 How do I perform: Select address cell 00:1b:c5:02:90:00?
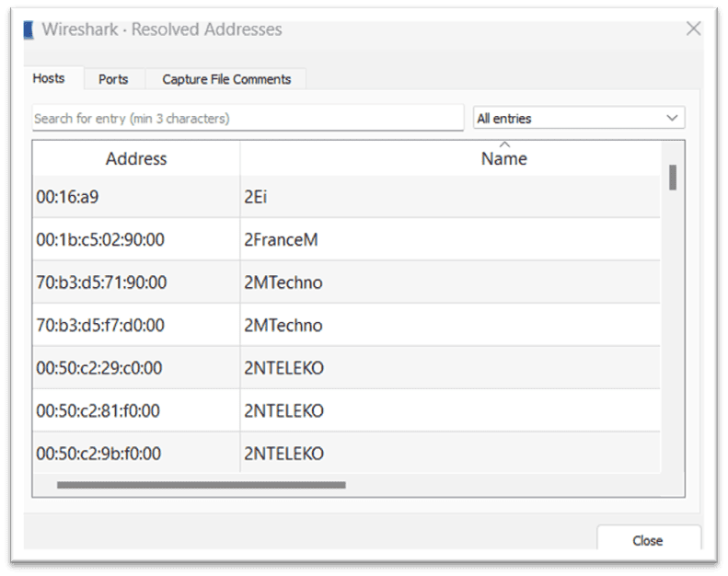pyautogui.click(x=136, y=239)
